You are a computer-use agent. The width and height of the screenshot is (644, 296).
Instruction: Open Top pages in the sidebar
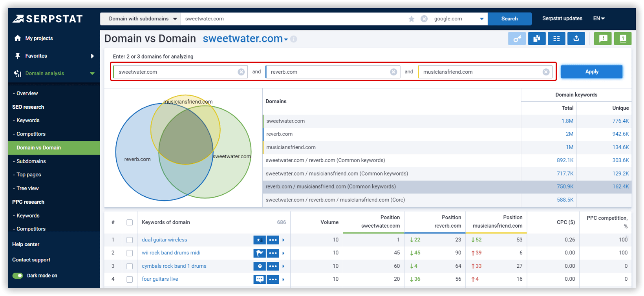pyautogui.click(x=29, y=175)
